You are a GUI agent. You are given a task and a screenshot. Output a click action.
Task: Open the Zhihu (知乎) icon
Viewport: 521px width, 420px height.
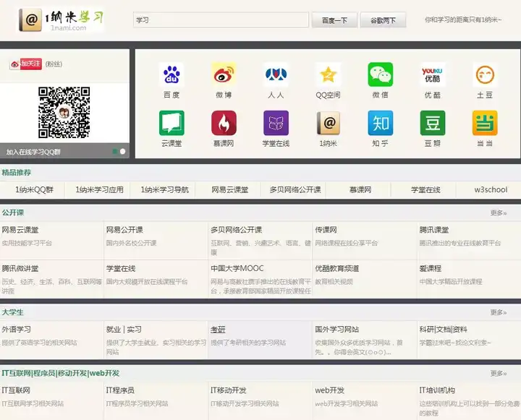click(380, 123)
